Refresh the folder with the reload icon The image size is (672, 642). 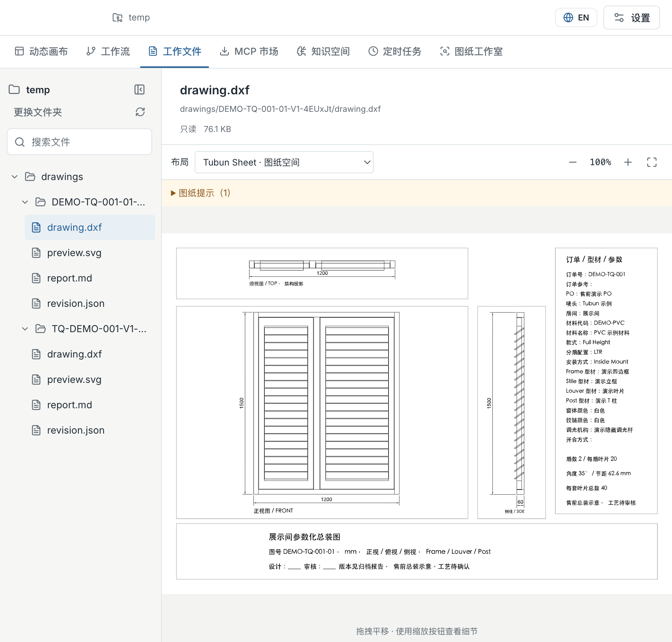pos(140,112)
